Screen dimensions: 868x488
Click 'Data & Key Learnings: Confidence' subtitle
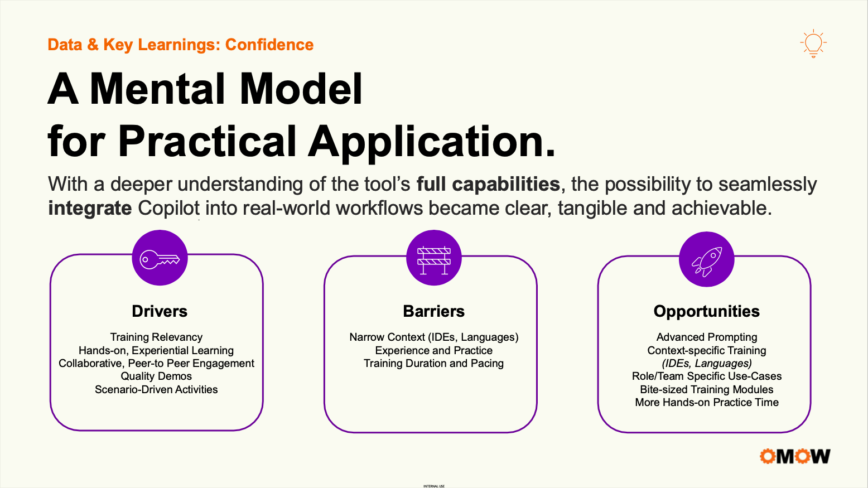(181, 45)
